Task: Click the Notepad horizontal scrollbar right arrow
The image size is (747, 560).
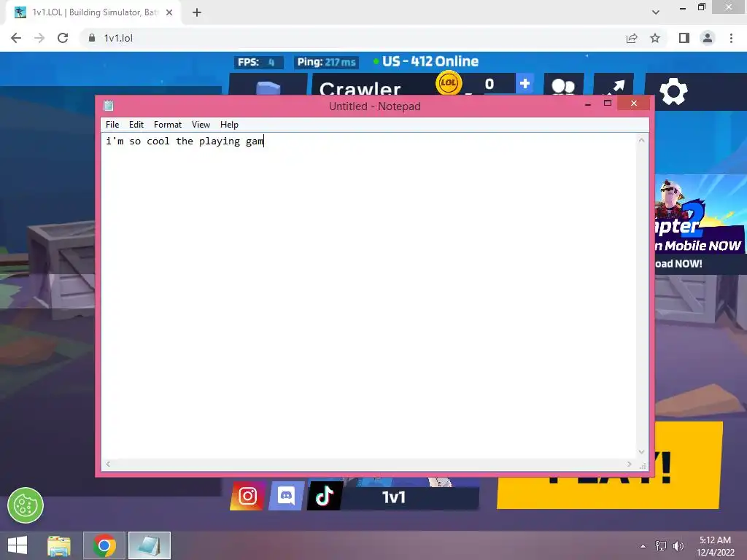Action: tap(630, 464)
